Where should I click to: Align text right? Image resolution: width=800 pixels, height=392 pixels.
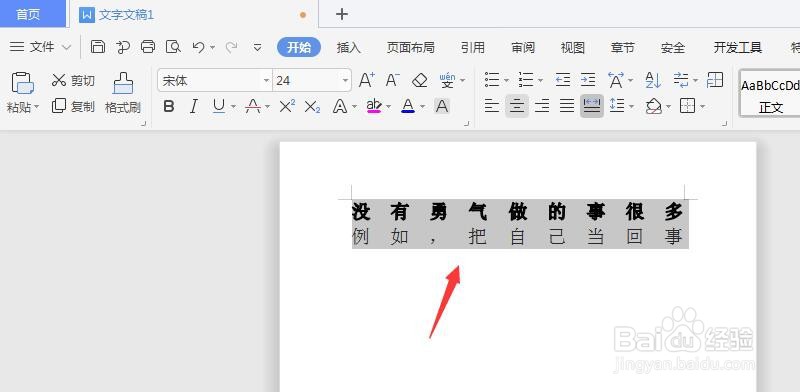[x=542, y=106]
